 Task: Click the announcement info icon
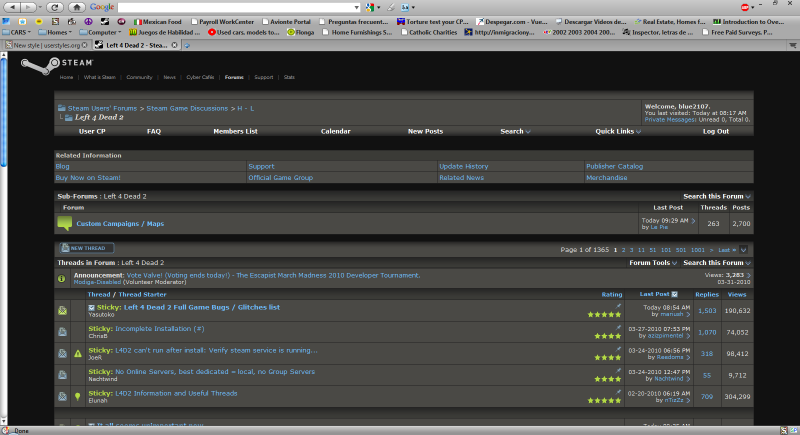(61, 278)
